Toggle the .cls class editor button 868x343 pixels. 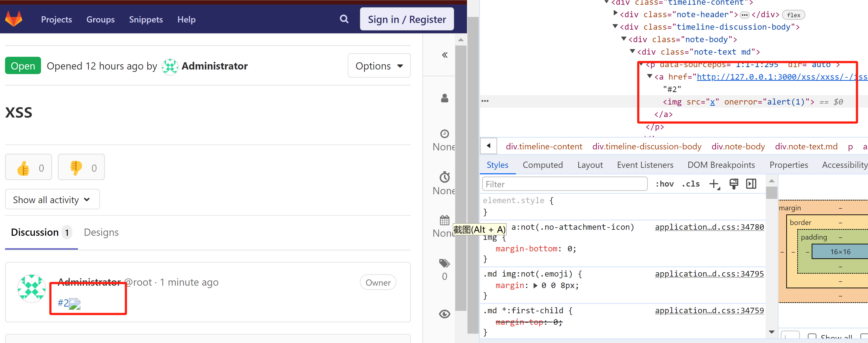coord(691,184)
